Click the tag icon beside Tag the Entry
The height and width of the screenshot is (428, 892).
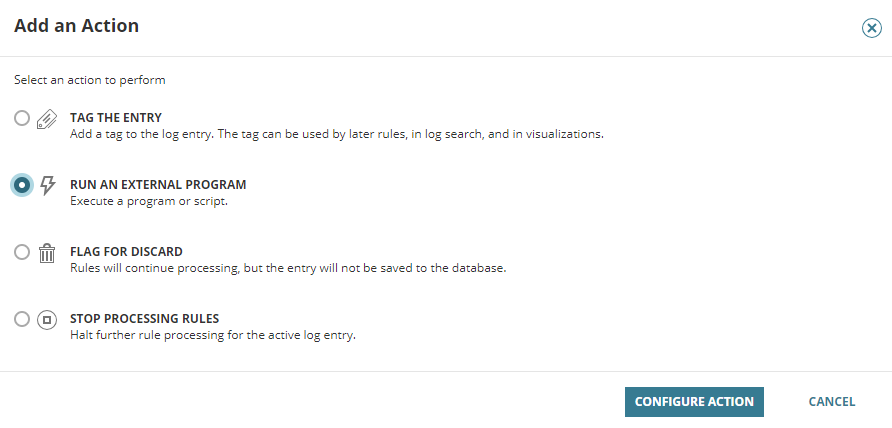(47, 119)
